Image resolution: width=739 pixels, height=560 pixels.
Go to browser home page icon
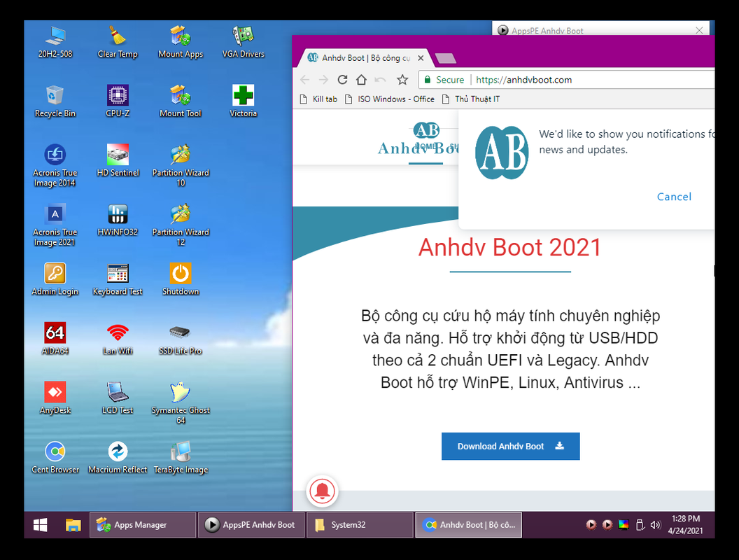pyautogui.click(x=361, y=80)
